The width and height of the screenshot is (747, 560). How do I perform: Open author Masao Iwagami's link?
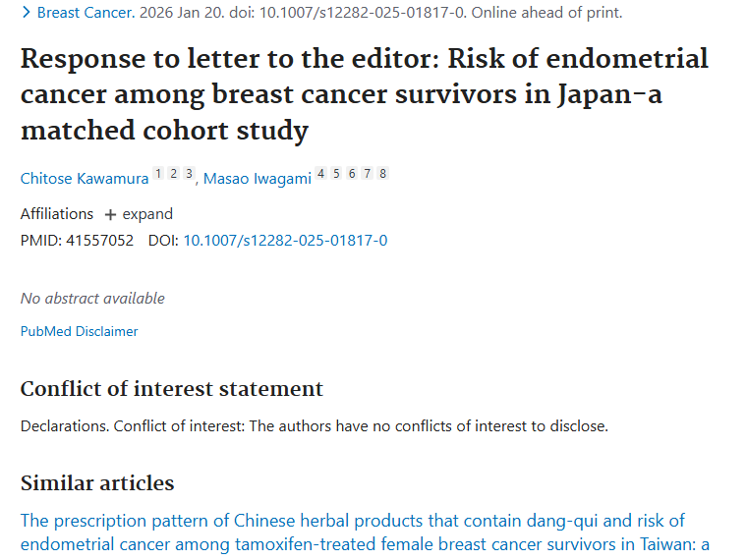(x=257, y=179)
